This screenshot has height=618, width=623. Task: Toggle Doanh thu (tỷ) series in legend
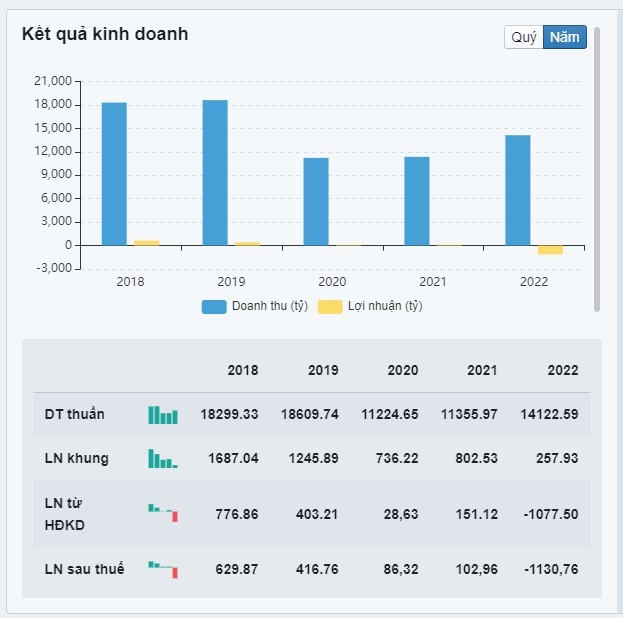point(255,306)
